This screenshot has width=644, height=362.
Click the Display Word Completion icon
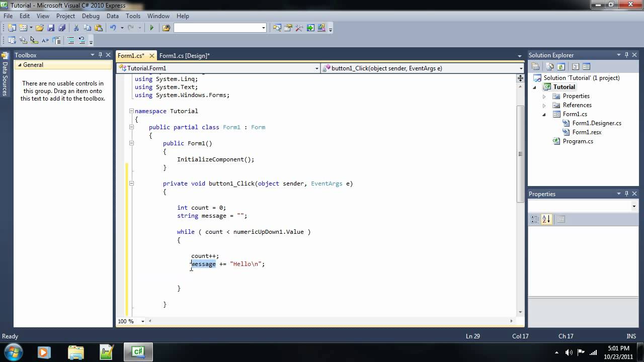click(x=45, y=40)
